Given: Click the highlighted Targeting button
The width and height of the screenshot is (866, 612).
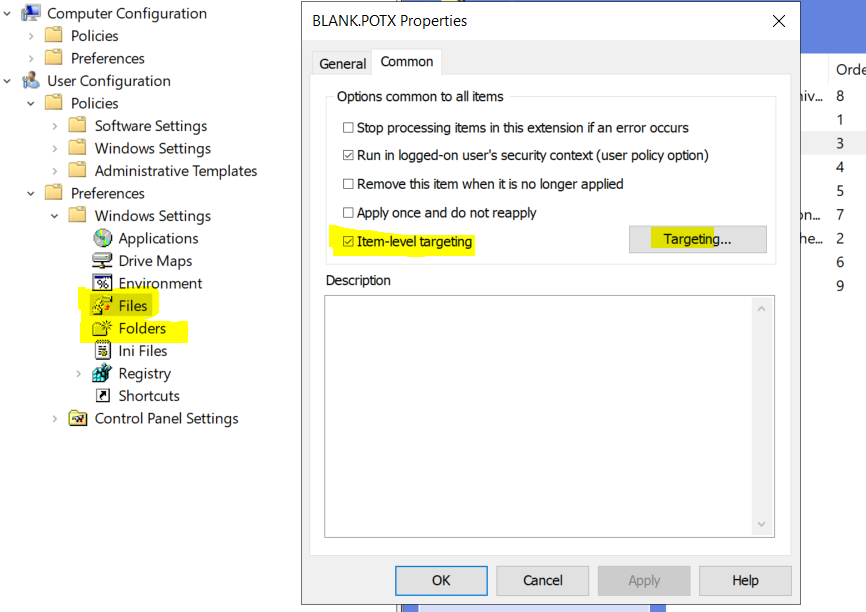Looking at the screenshot, I should (697, 239).
